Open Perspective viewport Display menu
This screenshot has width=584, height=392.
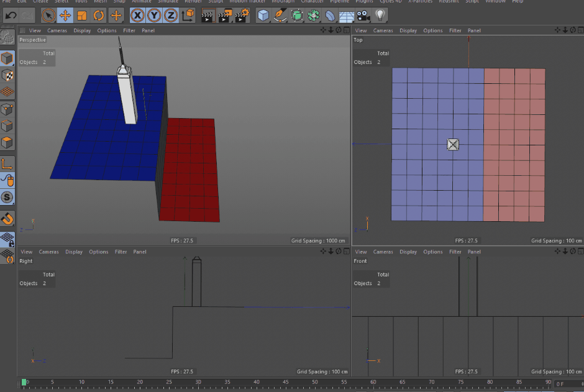click(82, 30)
